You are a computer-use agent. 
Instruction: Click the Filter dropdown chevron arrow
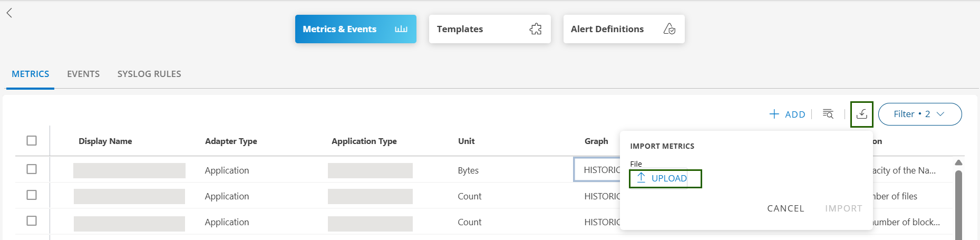(940, 114)
